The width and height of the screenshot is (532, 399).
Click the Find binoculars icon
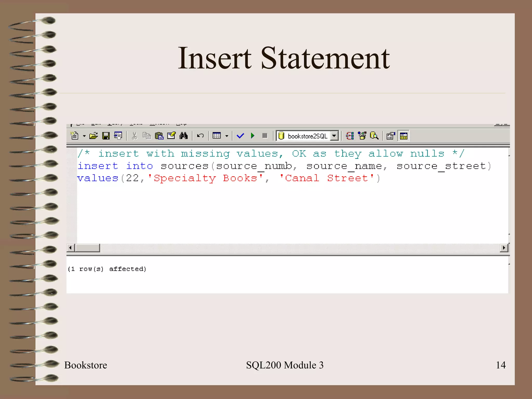coord(183,136)
